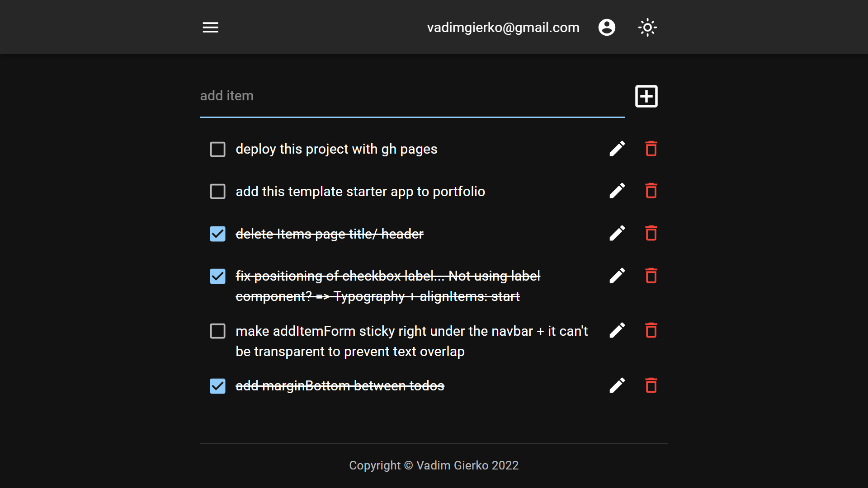Edit the 'add this template starter app' todo
This screenshot has width=868, height=488.
tap(617, 191)
